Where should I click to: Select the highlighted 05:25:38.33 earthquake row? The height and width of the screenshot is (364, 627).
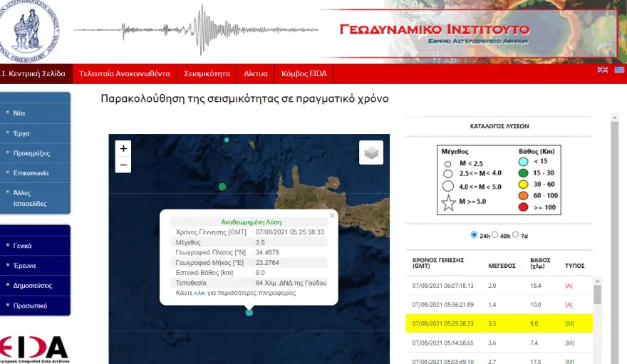[x=499, y=323]
